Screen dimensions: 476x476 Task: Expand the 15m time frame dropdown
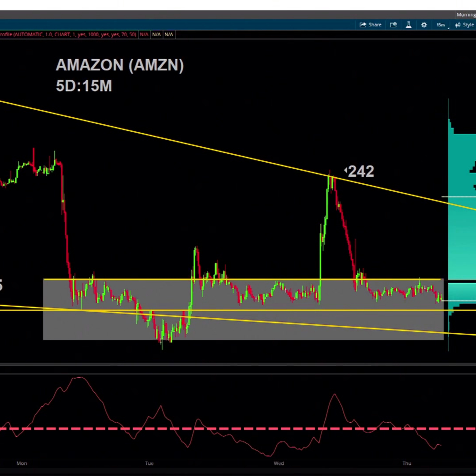coord(442,25)
